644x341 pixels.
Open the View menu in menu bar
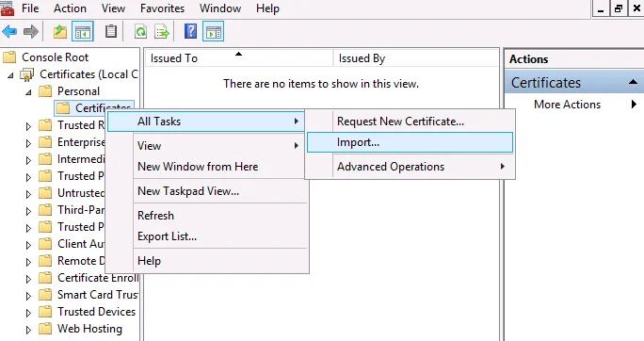pyautogui.click(x=113, y=8)
